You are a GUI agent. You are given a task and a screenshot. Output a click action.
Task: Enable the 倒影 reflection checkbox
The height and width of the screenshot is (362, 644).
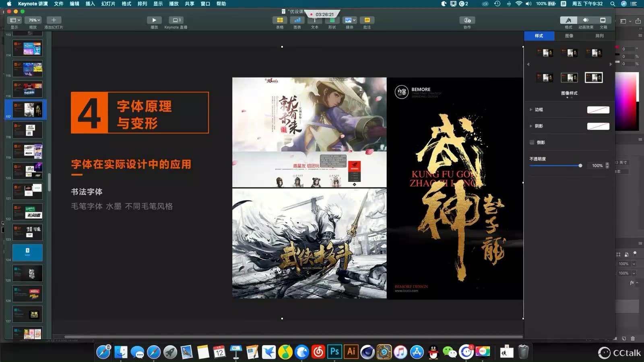pyautogui.click(x=532, y=142)
